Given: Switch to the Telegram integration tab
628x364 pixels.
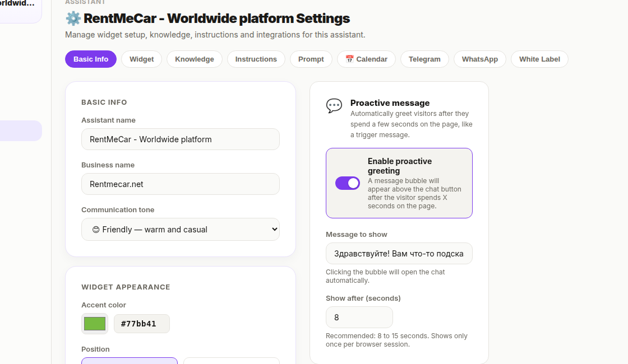Looking at the screenshot, I should pyautogui.click(x=424, y=59).
